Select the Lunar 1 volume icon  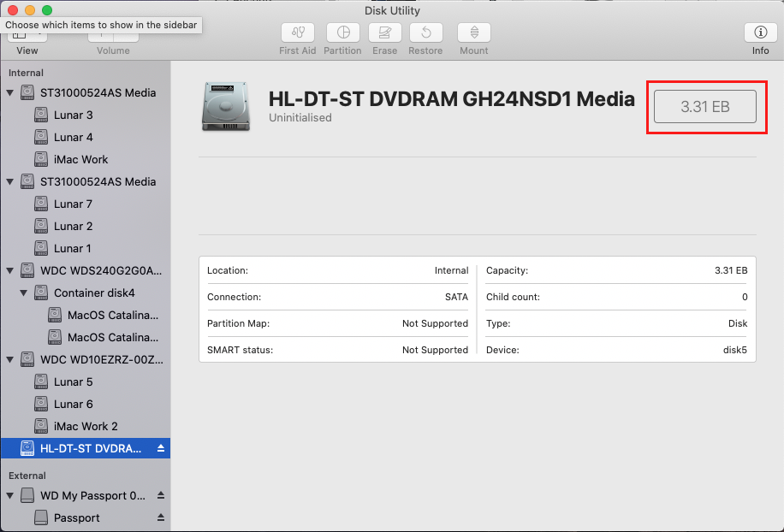[41, 248]
